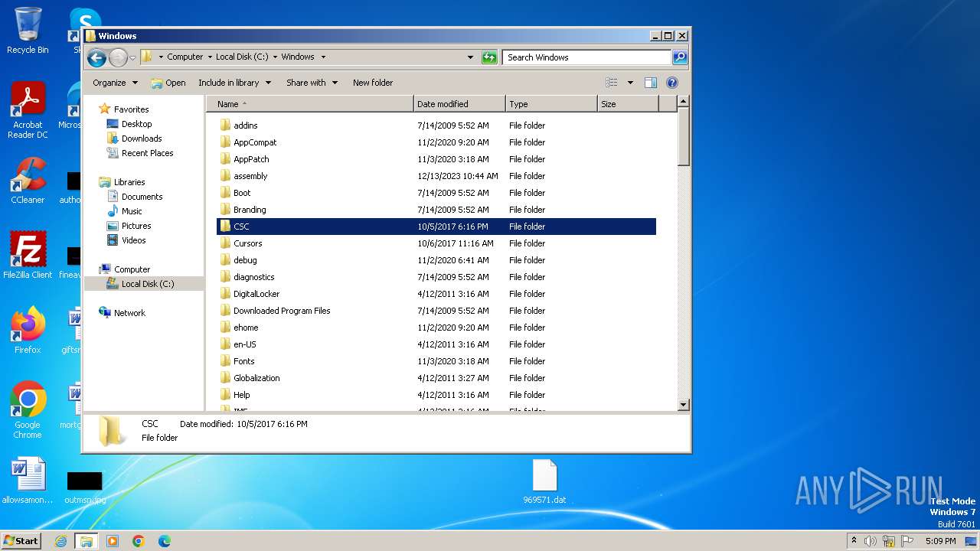The image size is (980, 551).
Task: Open the Music library
Action: (132, 211)
